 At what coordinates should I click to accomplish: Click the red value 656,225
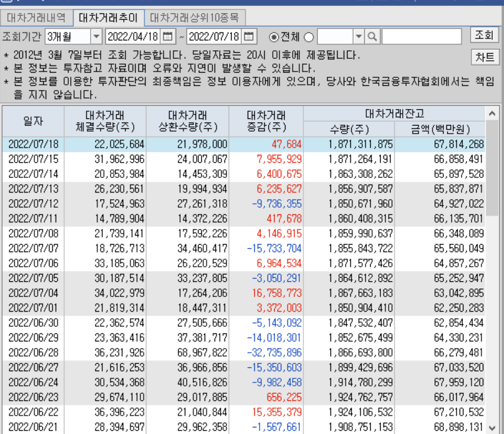click(284, 398)
